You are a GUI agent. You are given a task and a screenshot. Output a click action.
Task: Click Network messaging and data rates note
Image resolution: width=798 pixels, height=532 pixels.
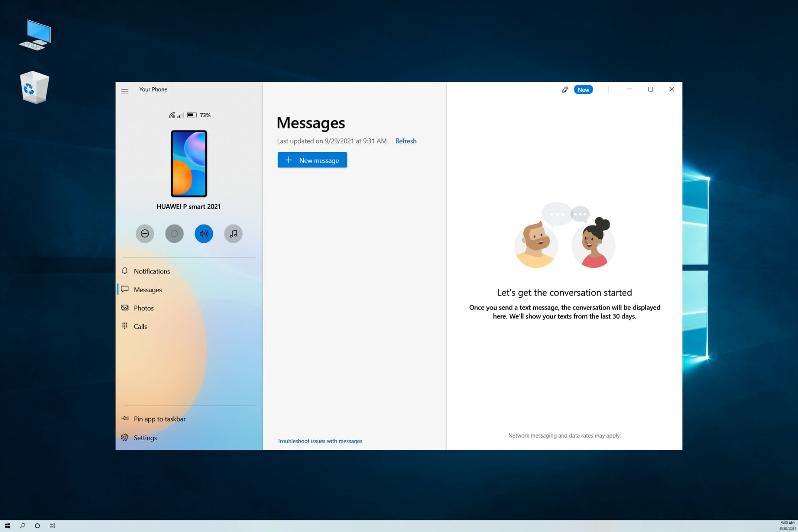click(564, 436)
